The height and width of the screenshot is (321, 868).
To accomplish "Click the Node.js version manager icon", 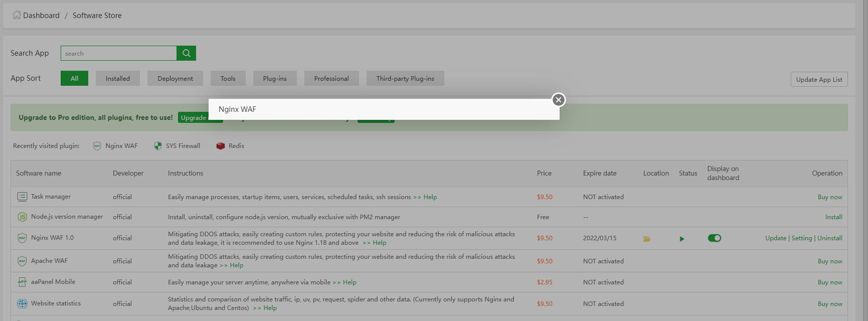I will click(x=22, y=217).
